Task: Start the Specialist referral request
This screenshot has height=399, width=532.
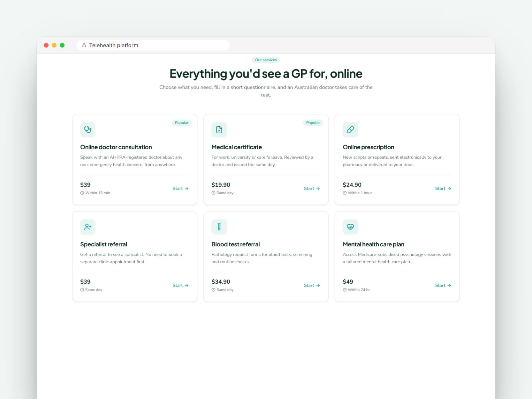Action: (181, 286)
